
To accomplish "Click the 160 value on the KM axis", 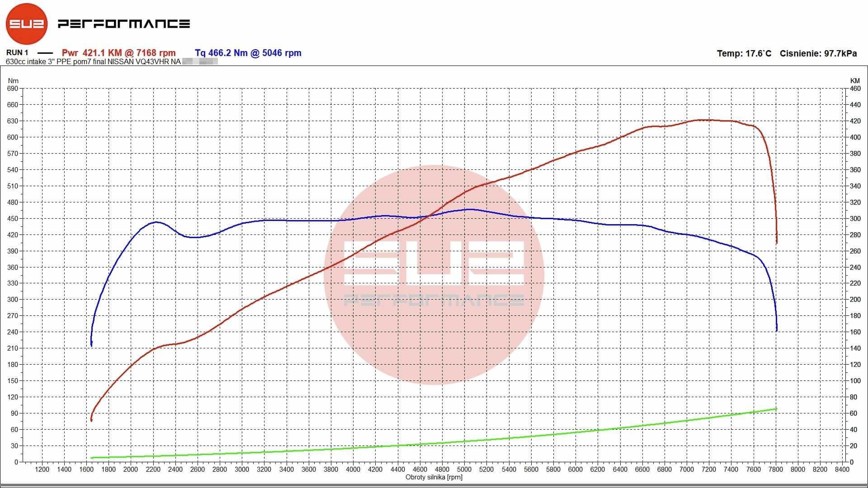I will tap(855, 332).
